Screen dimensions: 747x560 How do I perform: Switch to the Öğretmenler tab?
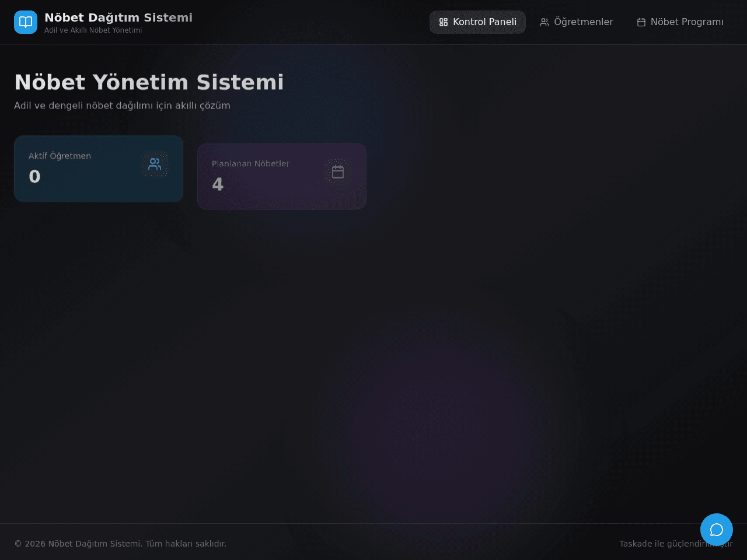click(x=577, y=22)
